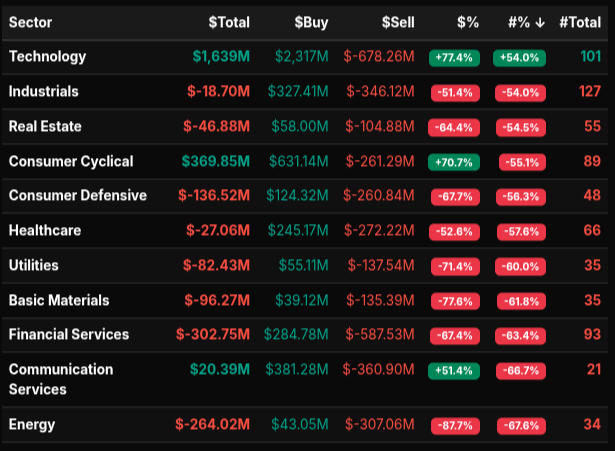615x451 pixels.
Task: Select the Industrials sector name
Action: [43, 92]
